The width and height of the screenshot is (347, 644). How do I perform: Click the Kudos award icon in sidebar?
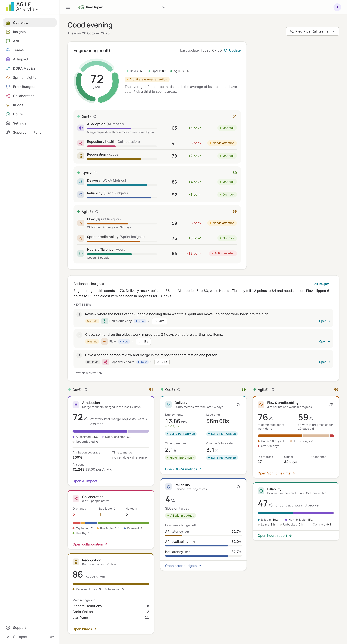(8, 105)
